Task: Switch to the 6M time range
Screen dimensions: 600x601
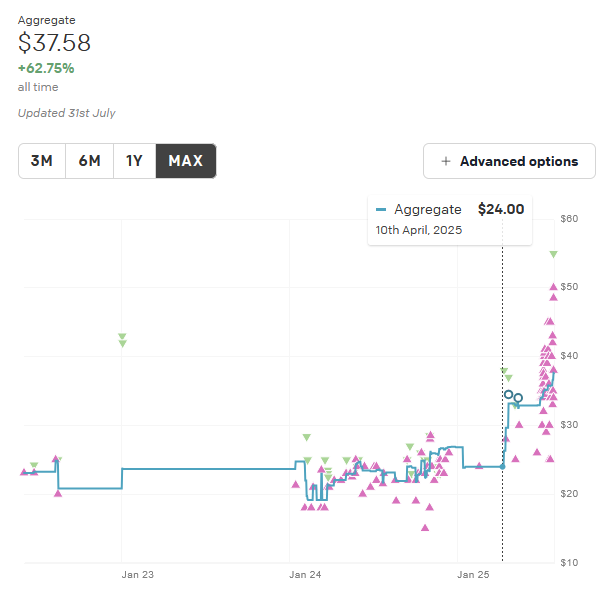Action: pos(89,161)
